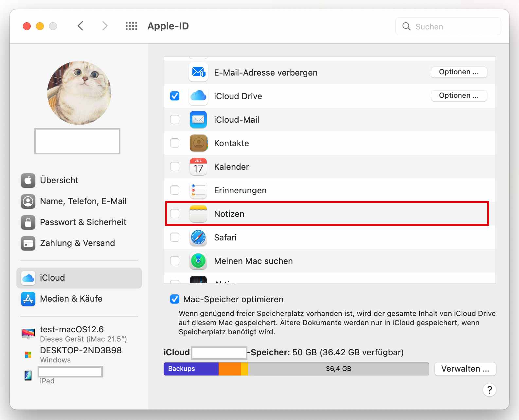Click the iPad label under devices
The width and height of the screenshot is (519, 420).
pyautogui.click(x=47, y=381)
